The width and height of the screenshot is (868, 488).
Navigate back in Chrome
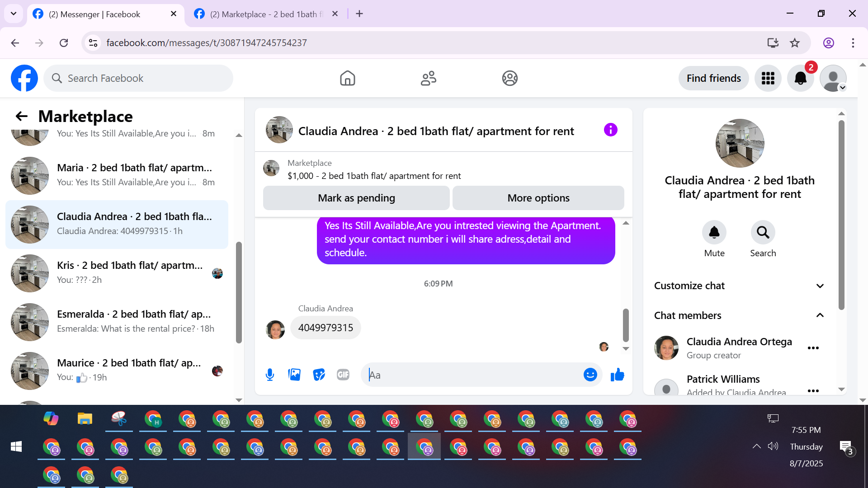[15, 43]
